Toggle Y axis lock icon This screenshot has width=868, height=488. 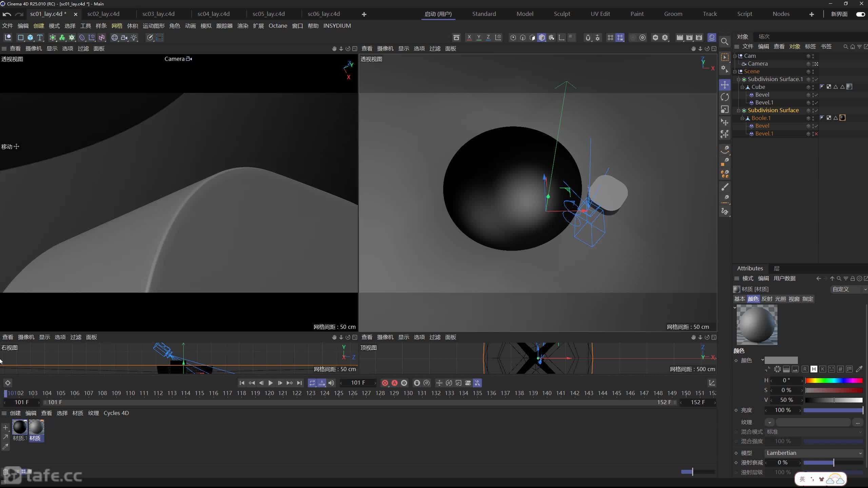point(478,38)
